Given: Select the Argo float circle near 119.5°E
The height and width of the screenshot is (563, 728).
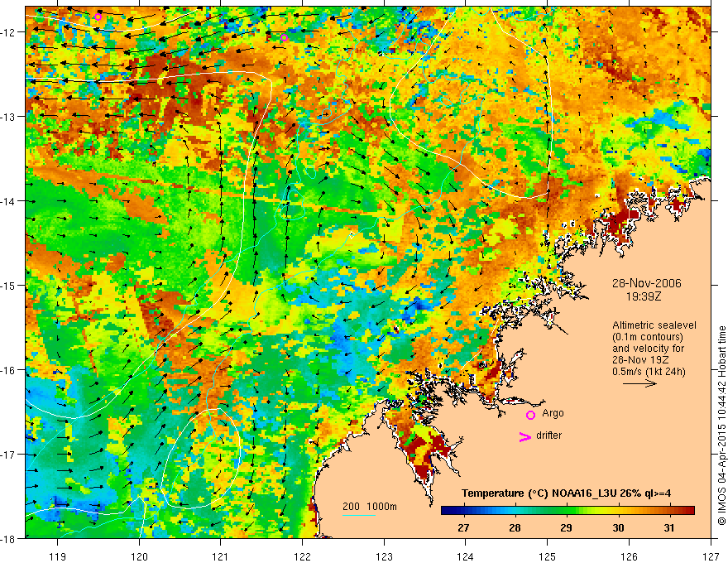Looking at the screenshot, I should [98, 17].
